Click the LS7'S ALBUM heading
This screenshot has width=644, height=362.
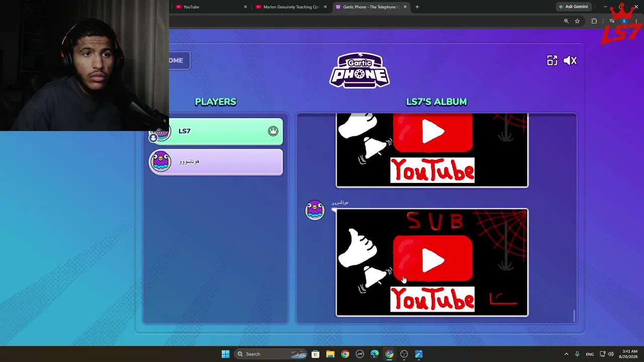coord(436,102)
